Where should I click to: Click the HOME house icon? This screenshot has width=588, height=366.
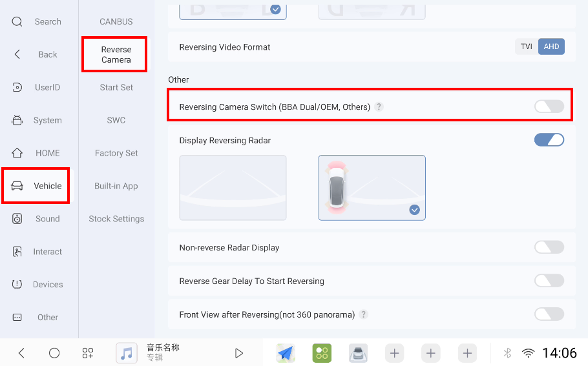point(17,153)
